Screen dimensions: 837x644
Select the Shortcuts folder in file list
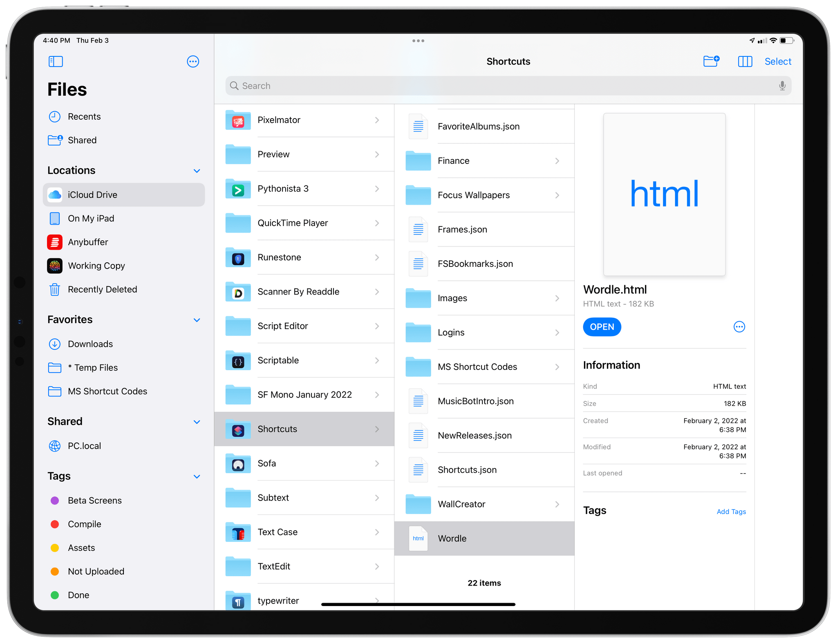(303, 429)
